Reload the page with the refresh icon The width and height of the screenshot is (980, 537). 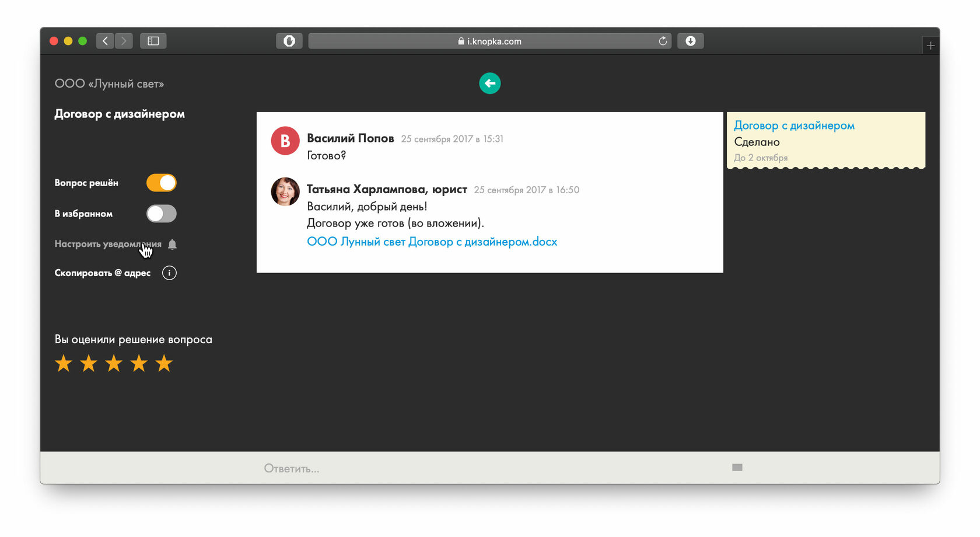click(x=663, y=41)
